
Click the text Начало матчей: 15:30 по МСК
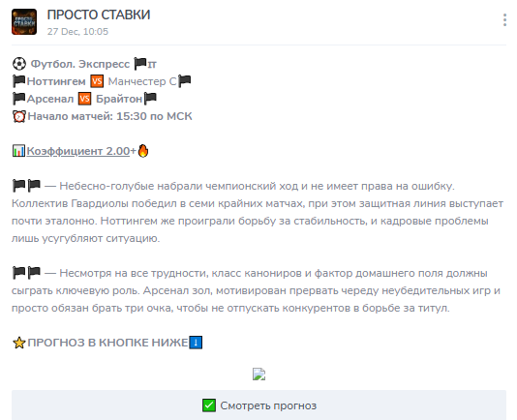point(109,116)
